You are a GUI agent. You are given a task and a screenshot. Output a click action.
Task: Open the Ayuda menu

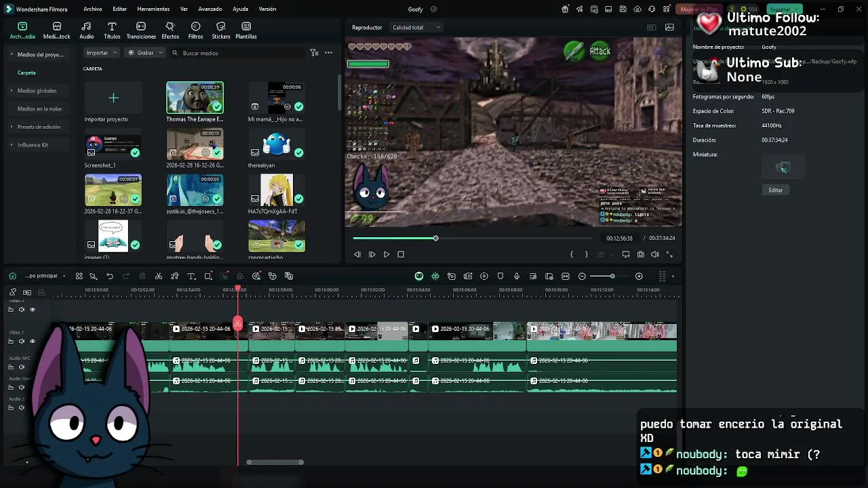[x=240, y=9]
